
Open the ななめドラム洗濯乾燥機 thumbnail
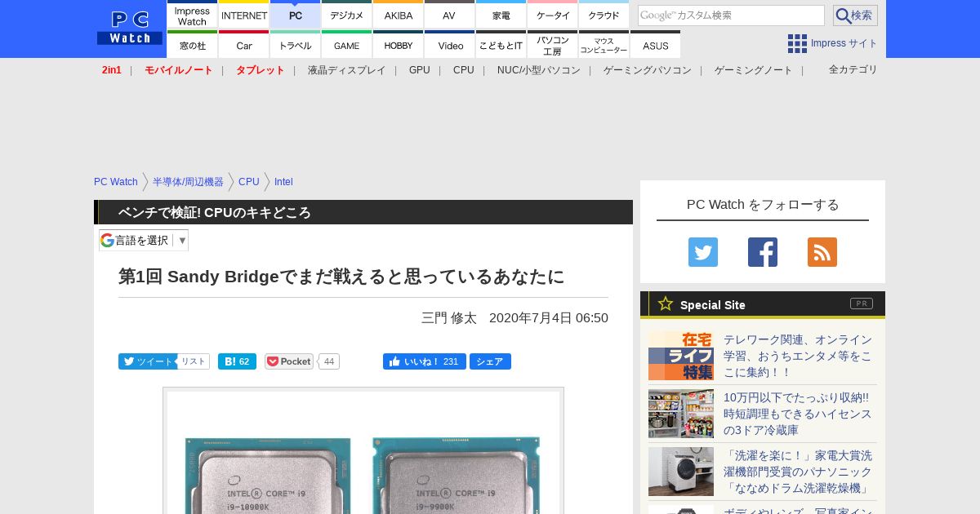(x=681, y=472)
